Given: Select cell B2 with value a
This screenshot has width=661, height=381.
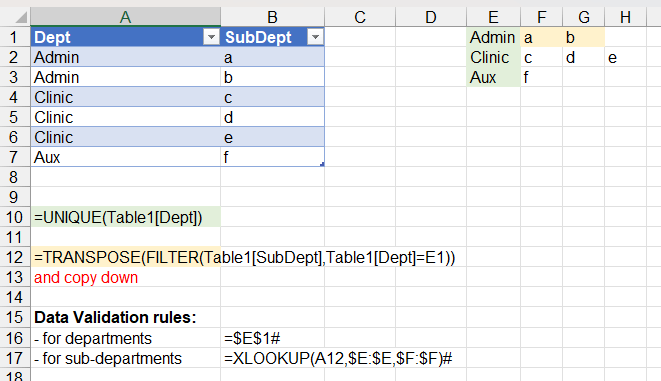Looking at the screenshot, I should 272,57.
